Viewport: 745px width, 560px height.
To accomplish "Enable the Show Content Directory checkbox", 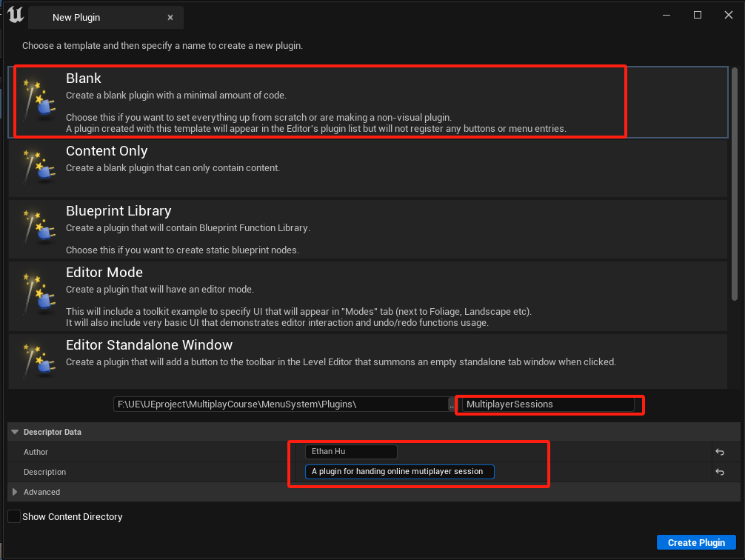I will point(14,516).
